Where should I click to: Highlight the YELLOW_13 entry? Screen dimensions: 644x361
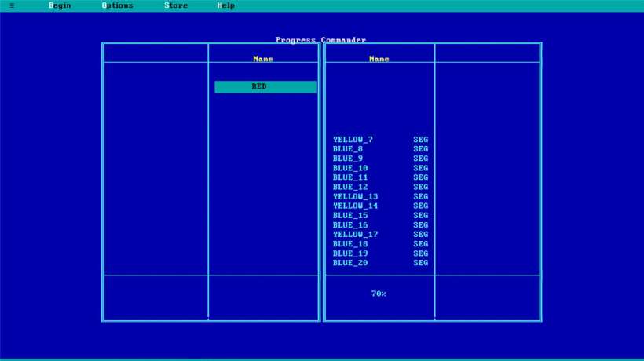click(355, 196)
